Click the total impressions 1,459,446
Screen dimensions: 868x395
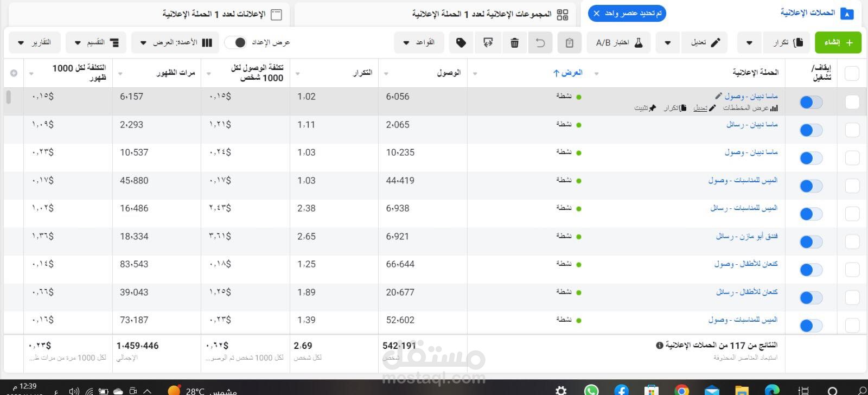(x=137, y=346)
